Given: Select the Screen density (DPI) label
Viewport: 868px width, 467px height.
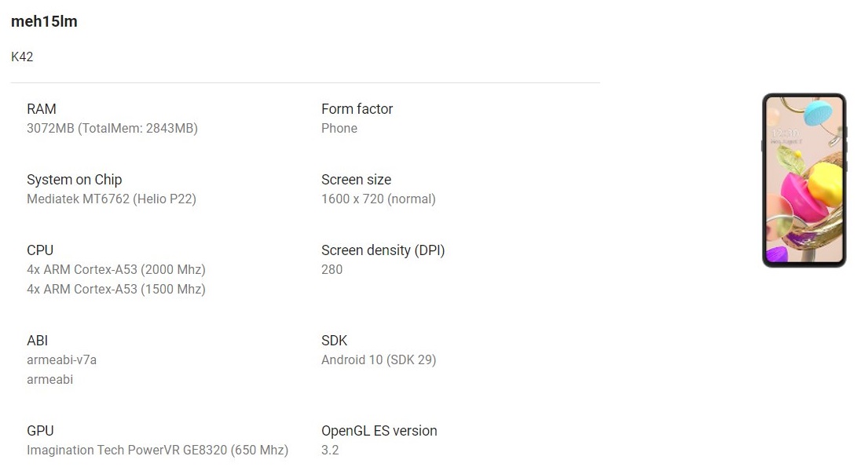Looking at the screenshot, I should tap(383, 250).
